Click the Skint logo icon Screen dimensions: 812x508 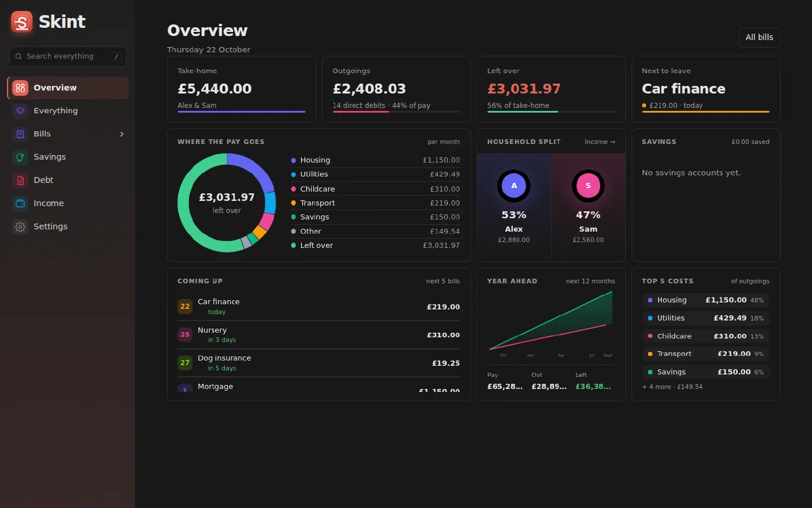21,22
